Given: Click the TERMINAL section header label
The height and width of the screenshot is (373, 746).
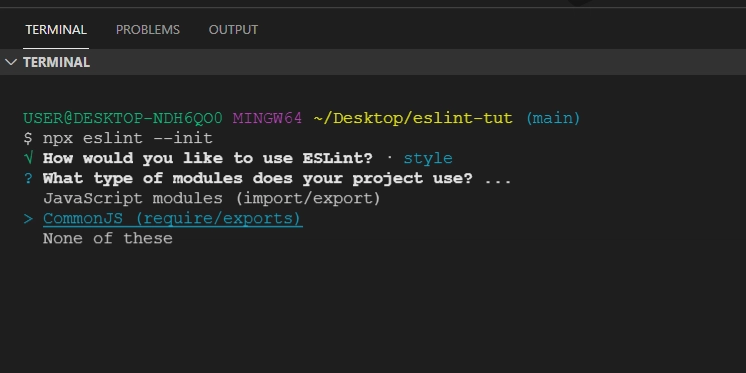Looking at the screenshot, I should 56,62.
